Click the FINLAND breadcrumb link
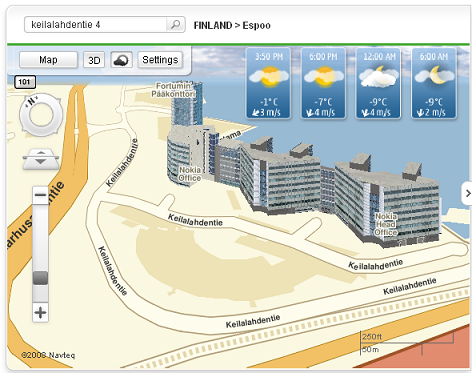The width and height of the screenshot is (472, 373). pyautogui.click(x=213, y=25)
